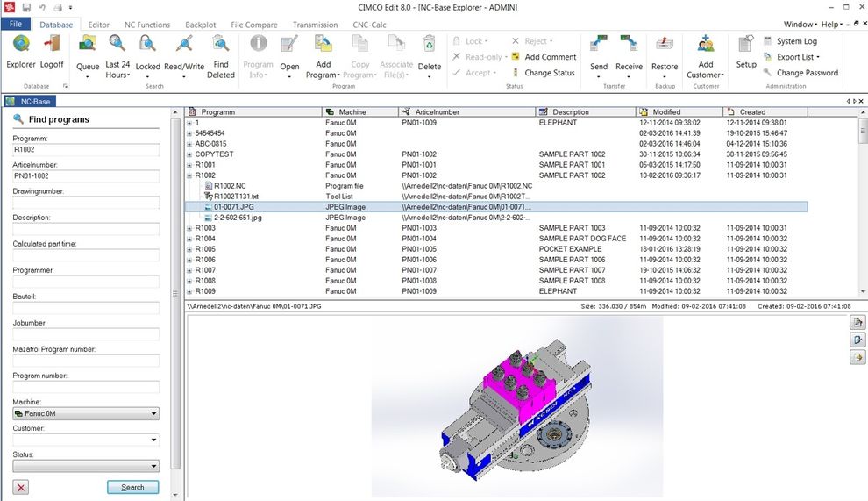The height and width of the screenshot is (501, 868).
Task: Click the Programm search input field
Action: tap(86, 150)
